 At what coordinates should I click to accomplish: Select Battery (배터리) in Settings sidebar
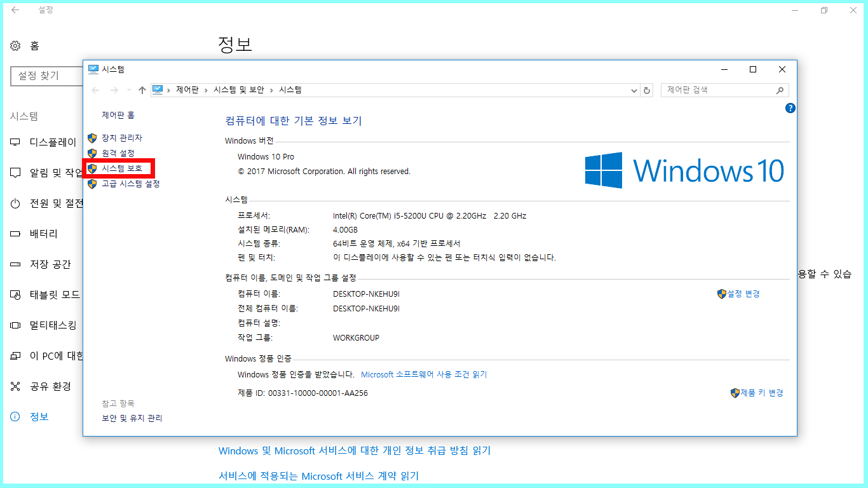click(43, 234)
